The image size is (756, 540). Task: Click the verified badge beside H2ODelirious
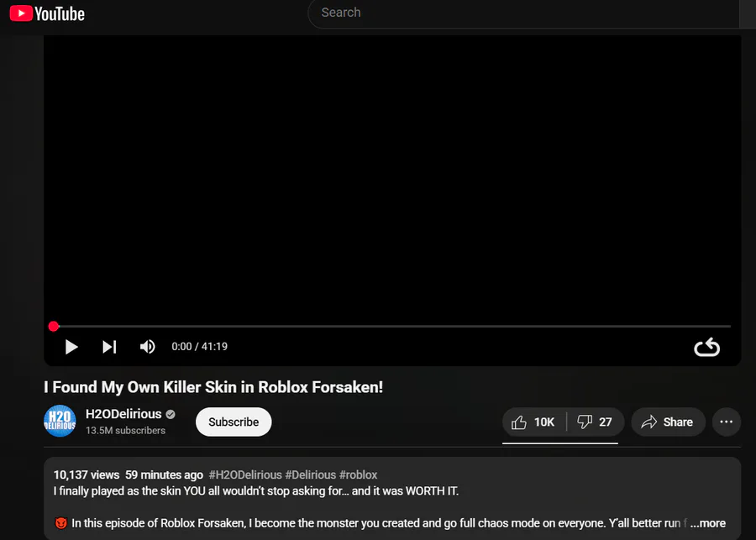pos(171,414)
